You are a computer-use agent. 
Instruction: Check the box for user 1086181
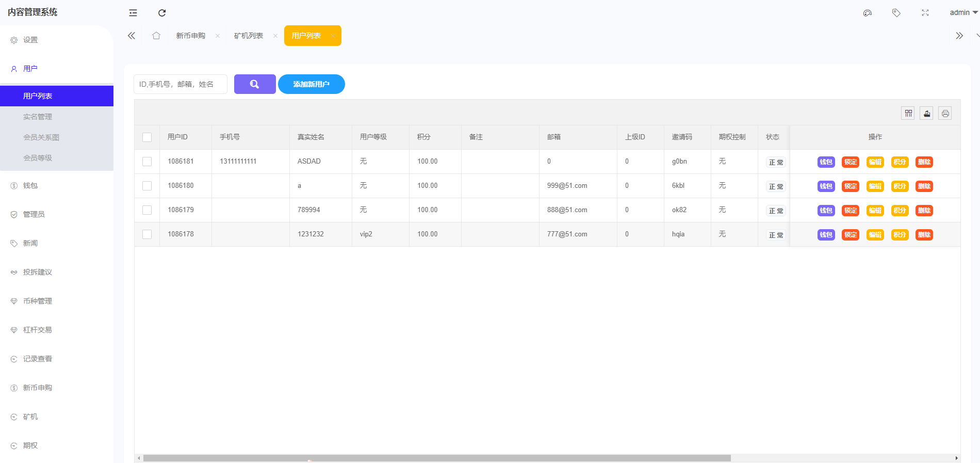147,162
